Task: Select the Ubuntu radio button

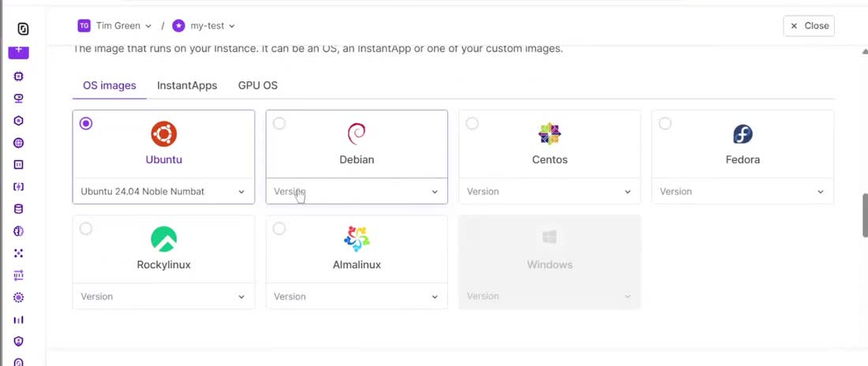Action: pyautogui.click(x=86, y=124)
